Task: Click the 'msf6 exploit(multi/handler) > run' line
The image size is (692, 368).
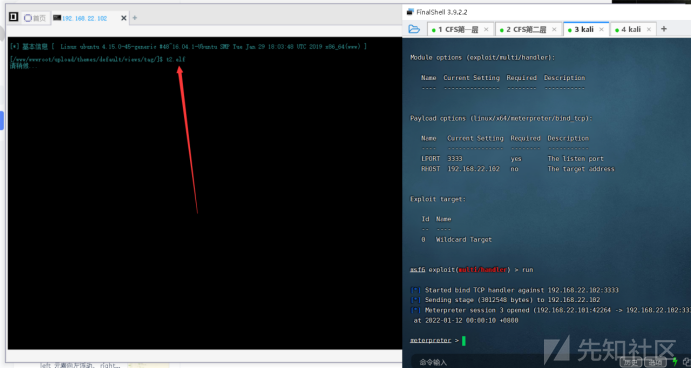Action: click(x=472, y=270)
